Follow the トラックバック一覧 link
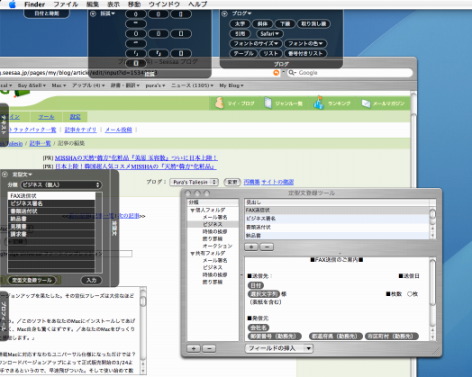The image size is (472, 377). coord(33,130)
